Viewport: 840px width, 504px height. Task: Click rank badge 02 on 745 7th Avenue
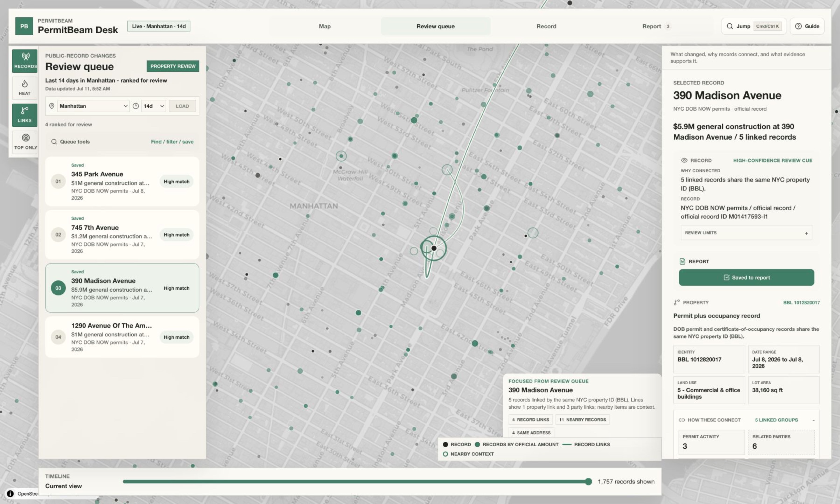tap(58, 234)
